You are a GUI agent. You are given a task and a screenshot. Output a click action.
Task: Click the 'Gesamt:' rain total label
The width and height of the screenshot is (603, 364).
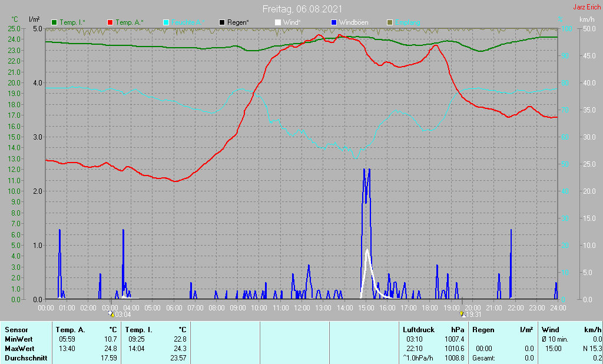[484, 358]
